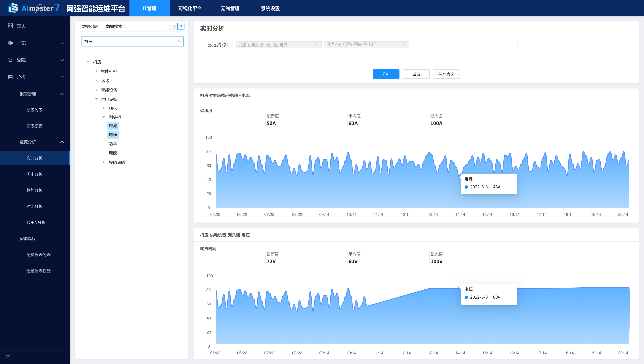Click the 分析 chart icon
The width and height of the screenshot is (644, 364).
(10, 77)
